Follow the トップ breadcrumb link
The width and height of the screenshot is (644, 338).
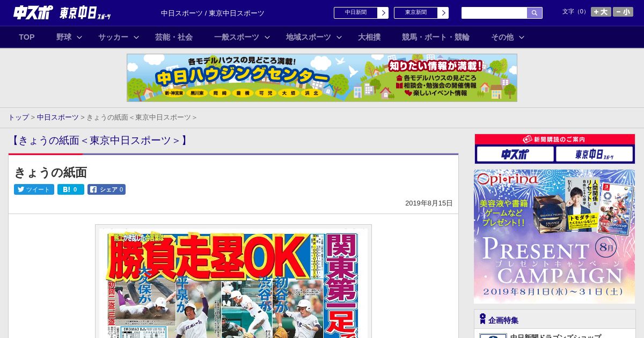click(x=18, y=117)
